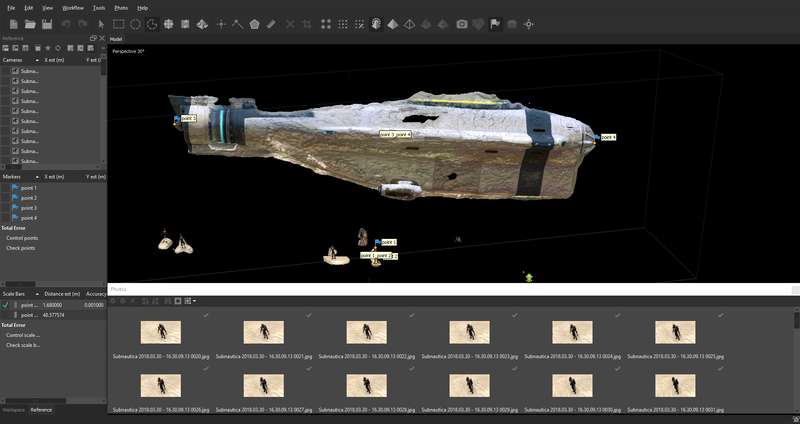Click Import icon in Reference pane toolbar
The image size is (800, 424).
[x=6, y=48]
